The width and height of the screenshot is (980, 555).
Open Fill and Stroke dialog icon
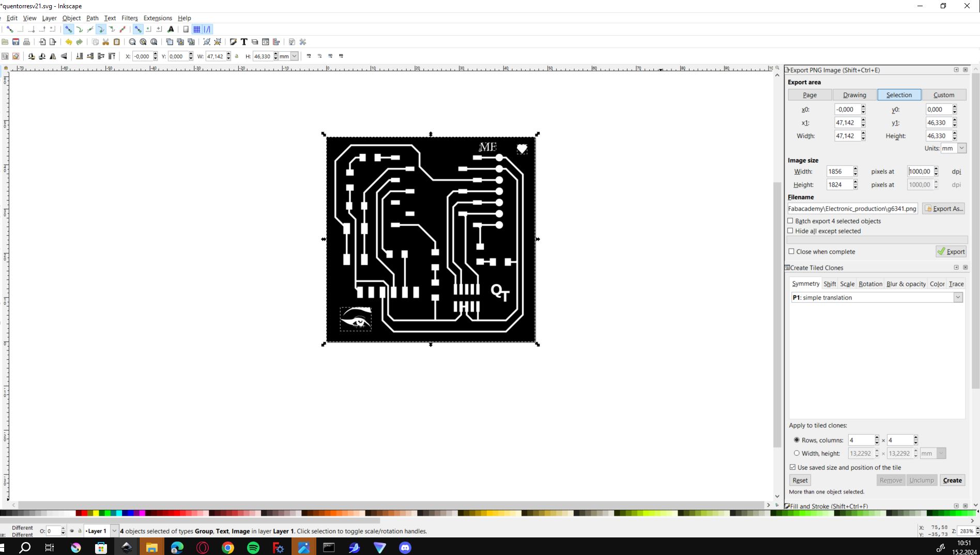coord(233,42)
